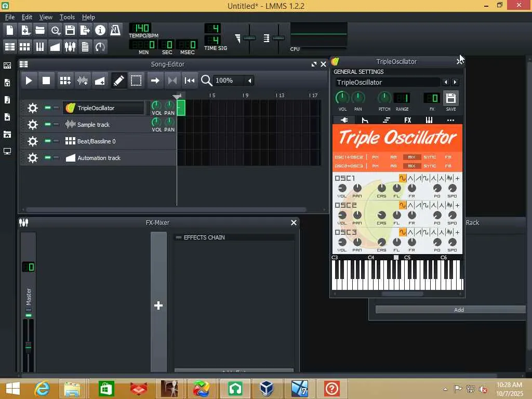Save the current project with the floppy icon
This screenshot has height=399, width=532.
coord(70,30)
